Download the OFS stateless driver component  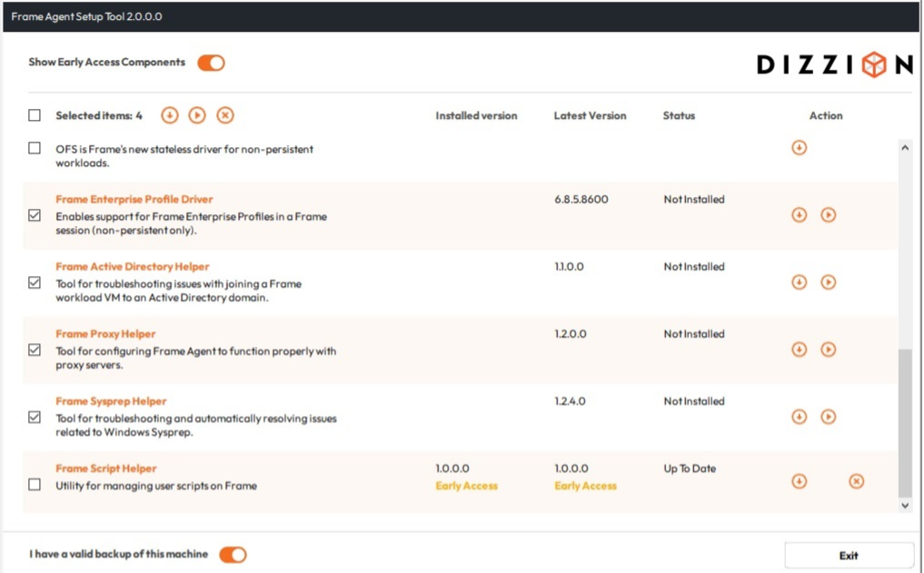tap(799, 148)
